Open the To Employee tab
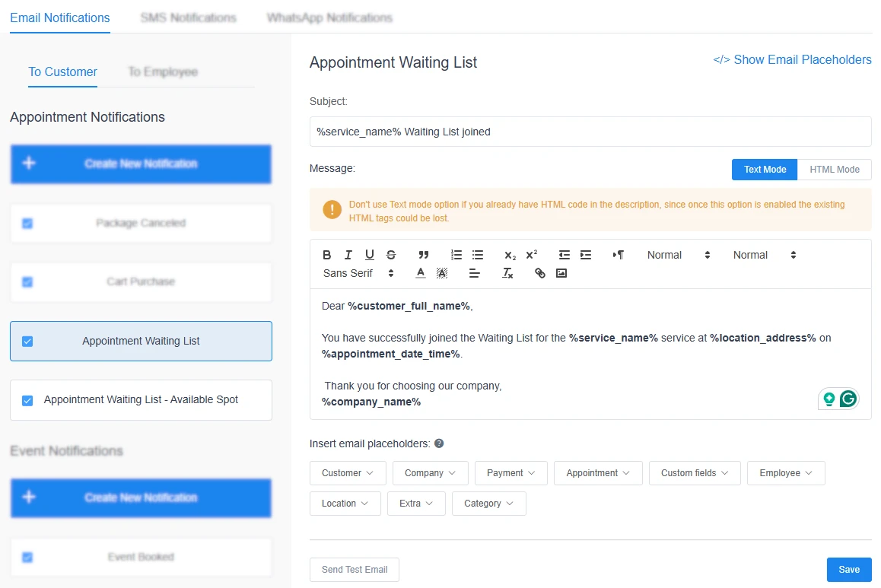 pyautogui.click(x=162, y=72)
